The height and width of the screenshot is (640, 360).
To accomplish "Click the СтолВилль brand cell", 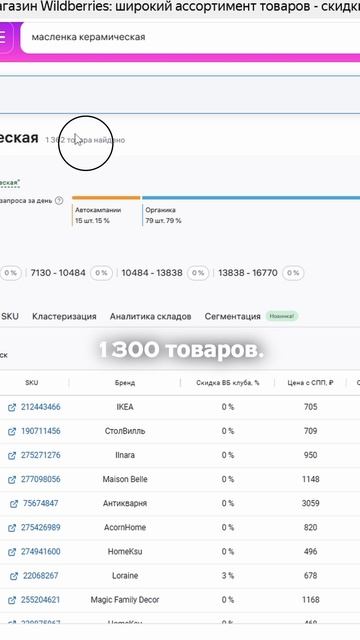I will click(125, 431).
